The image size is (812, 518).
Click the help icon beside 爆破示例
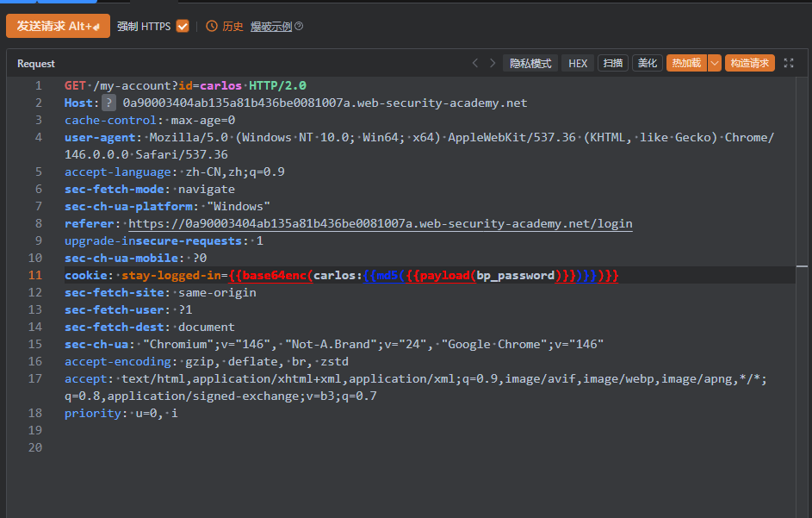pos(299,27)
